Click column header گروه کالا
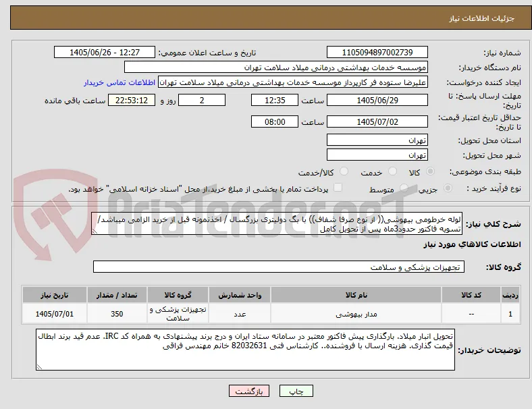This screenshot has height=409, width=532. point(178,295)
